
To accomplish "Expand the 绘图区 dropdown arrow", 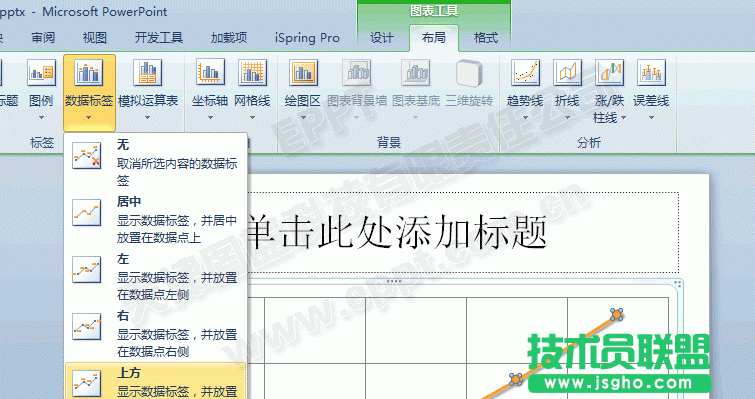I will [303, 117].
